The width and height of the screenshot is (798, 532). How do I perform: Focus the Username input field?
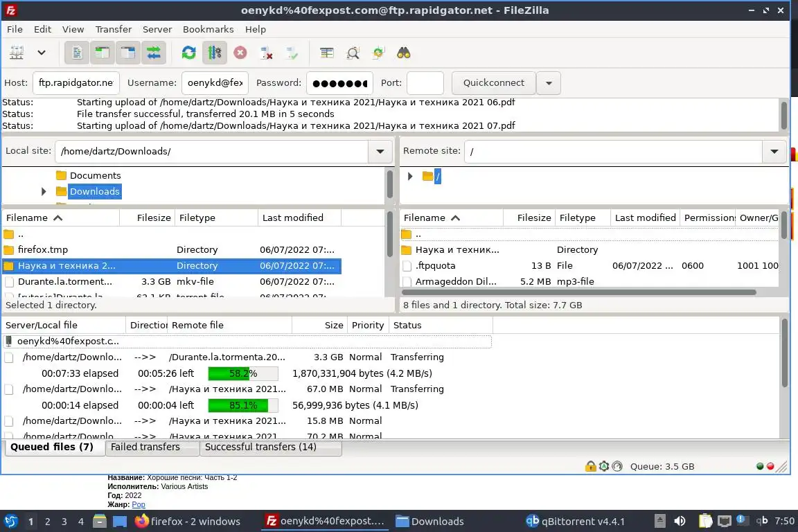[x=215, y=82]
